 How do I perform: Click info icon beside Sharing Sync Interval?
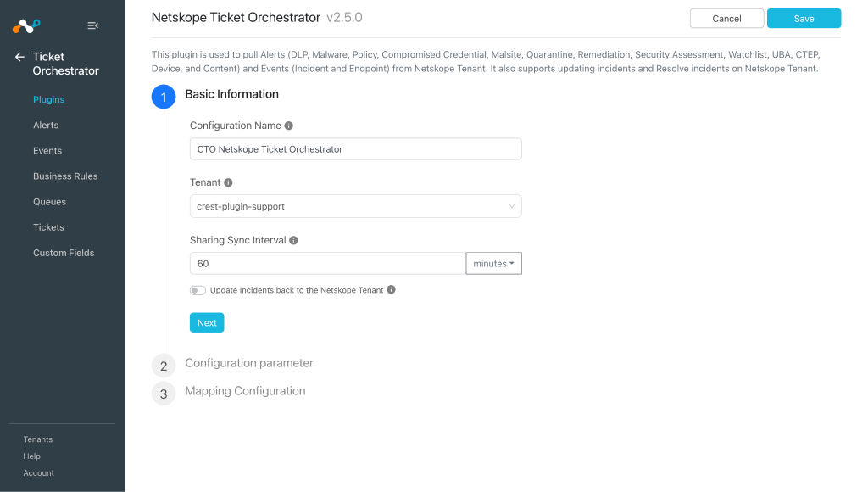click(x=293, y=240)
